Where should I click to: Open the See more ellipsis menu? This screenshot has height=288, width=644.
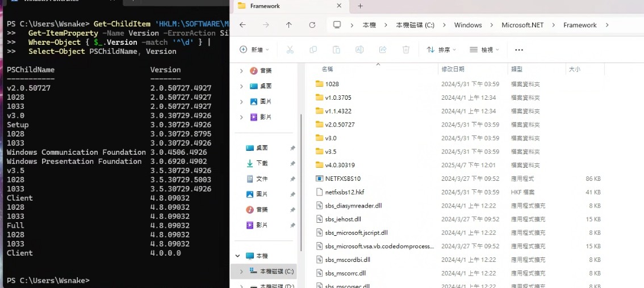click(x=518, y=50)
